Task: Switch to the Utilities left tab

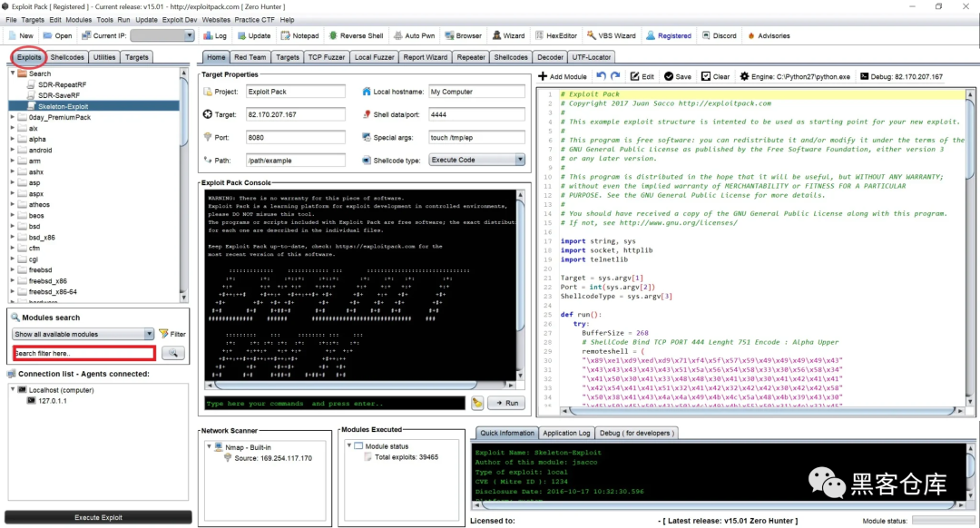Action: tap(104, 57)
